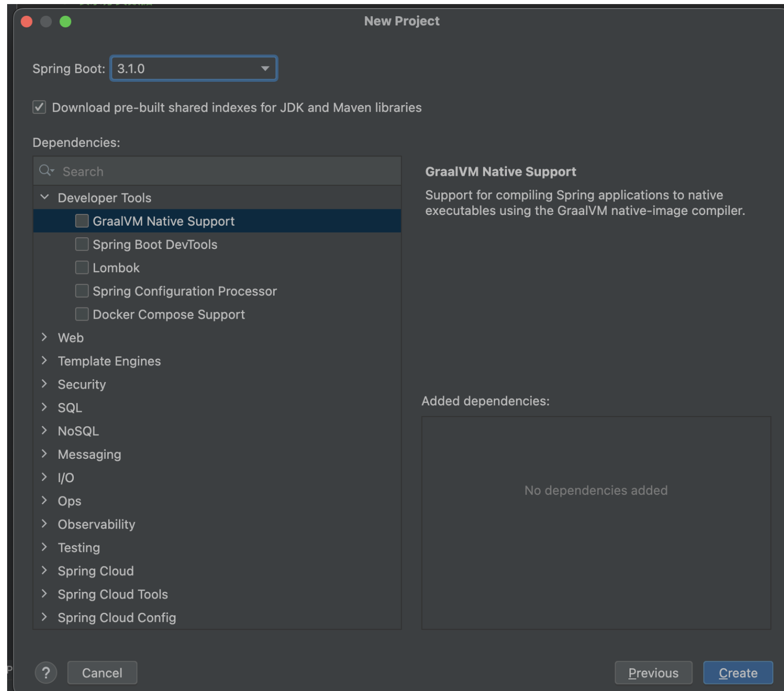The width and height of the screenshot is (784, 691).
Task: Collapse the Developer Tools category
Action: (45, 197)
